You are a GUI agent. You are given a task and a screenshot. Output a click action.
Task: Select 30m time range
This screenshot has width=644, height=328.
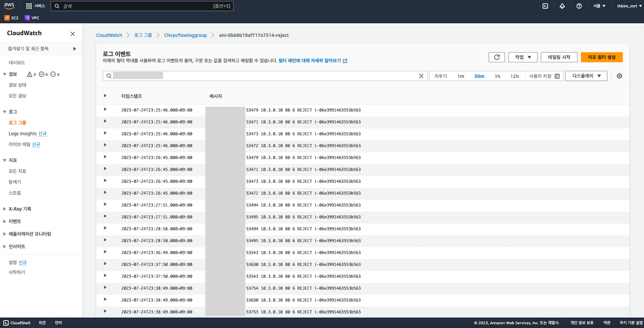(x=479, y=76)
